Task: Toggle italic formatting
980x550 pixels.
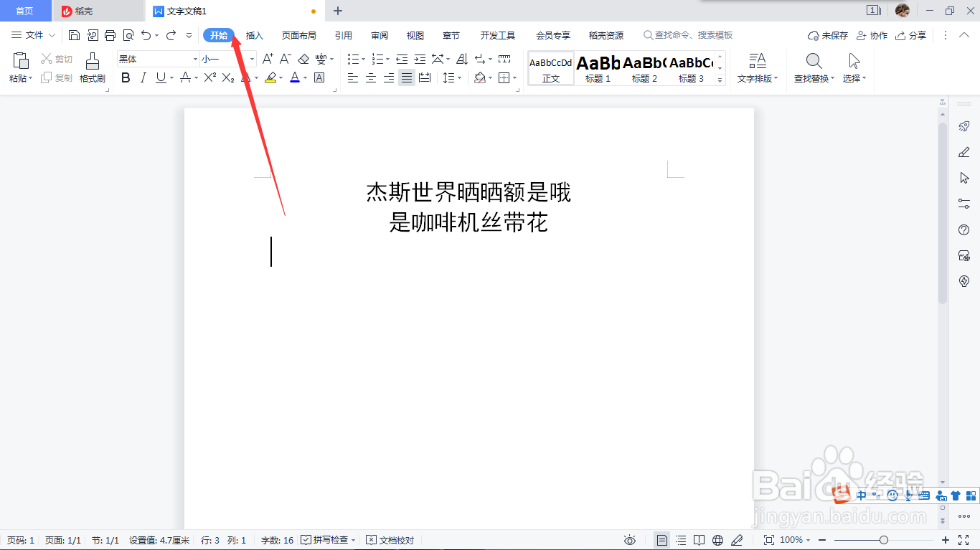Action: tap(143, 78)
